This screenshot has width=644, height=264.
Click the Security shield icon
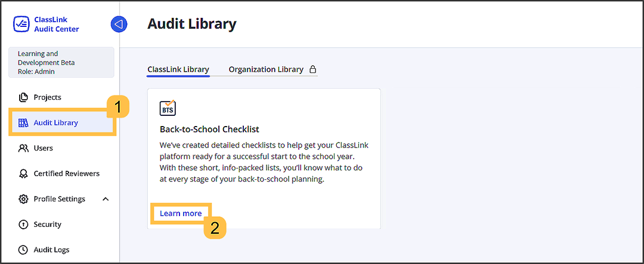pyautogui.click(x=23, y=225)
